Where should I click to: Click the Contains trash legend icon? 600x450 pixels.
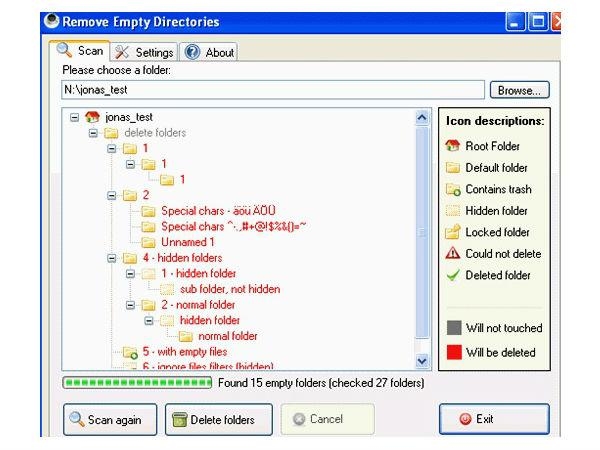[453, 189]
